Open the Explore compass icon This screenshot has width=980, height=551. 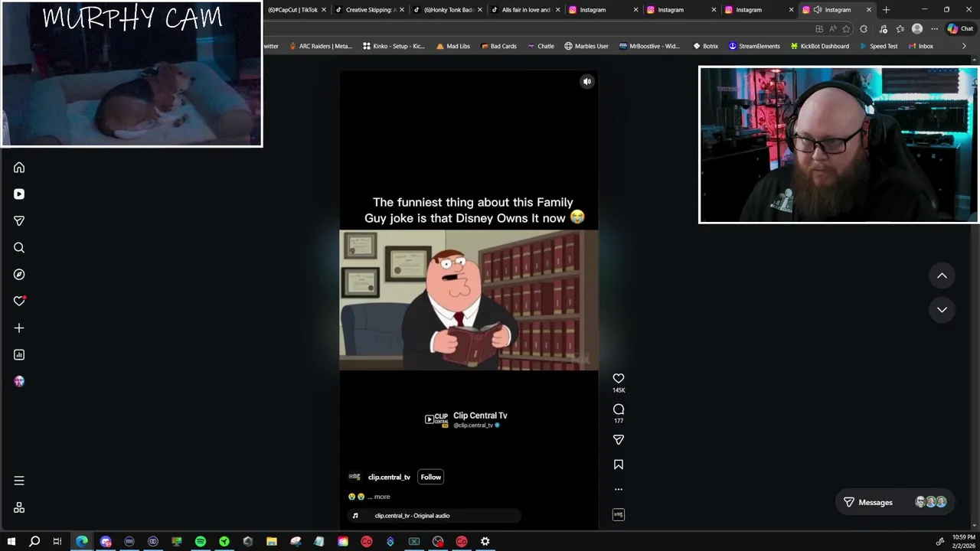point(19,275)
